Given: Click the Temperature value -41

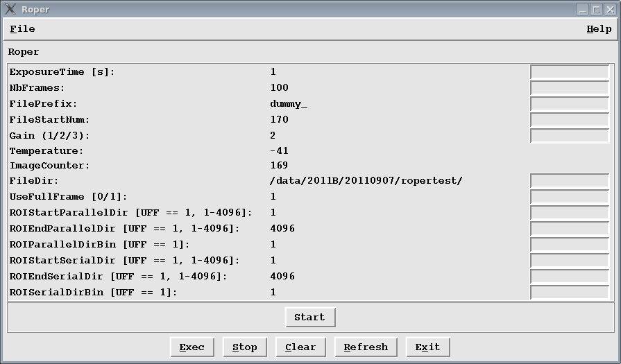Looking at the screenshot, I should 279,150.
